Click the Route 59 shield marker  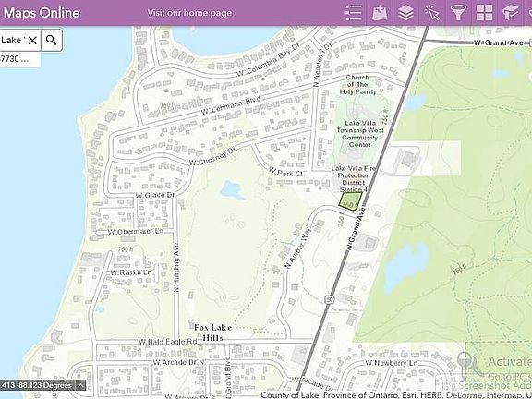(x=328, y=299)
